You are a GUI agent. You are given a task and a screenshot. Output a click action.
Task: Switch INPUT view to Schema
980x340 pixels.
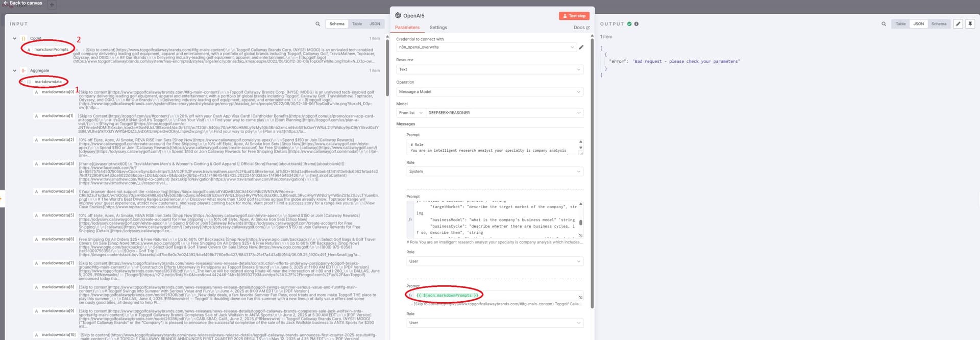337,24
